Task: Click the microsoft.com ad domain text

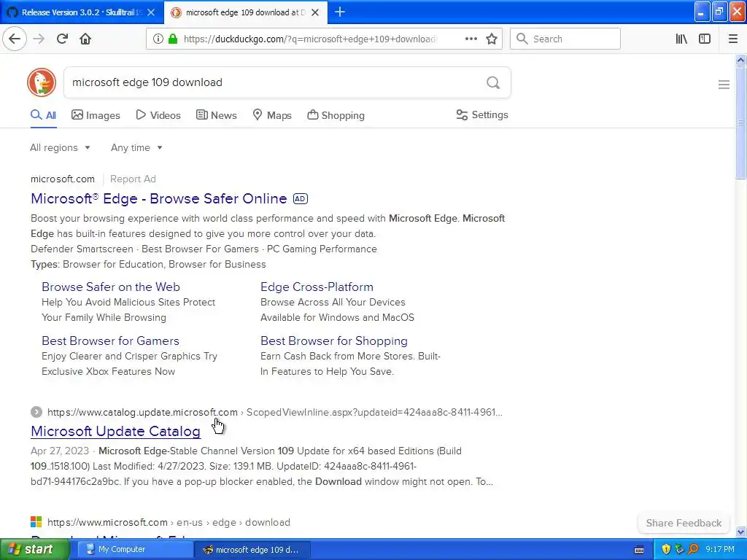Action: pyautogui.click(x=63, y=179)
